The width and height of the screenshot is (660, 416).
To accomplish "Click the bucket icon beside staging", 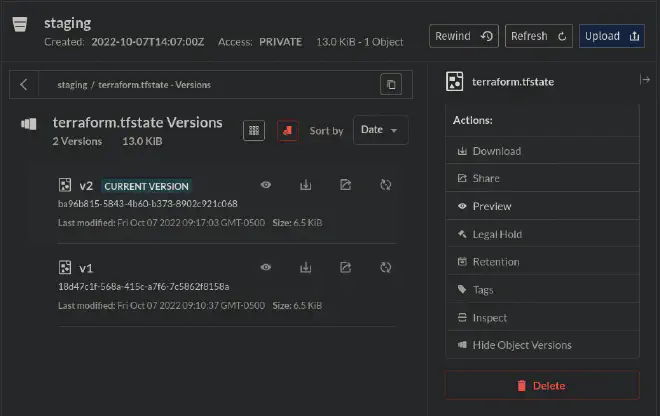I will point(20,24).
